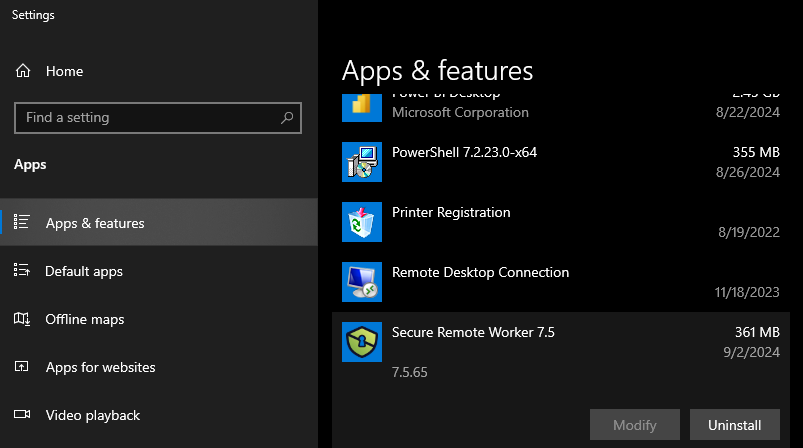The image size is (803, 448).
Task: Select Apps & features sidebar item
Action: point(159,222)
